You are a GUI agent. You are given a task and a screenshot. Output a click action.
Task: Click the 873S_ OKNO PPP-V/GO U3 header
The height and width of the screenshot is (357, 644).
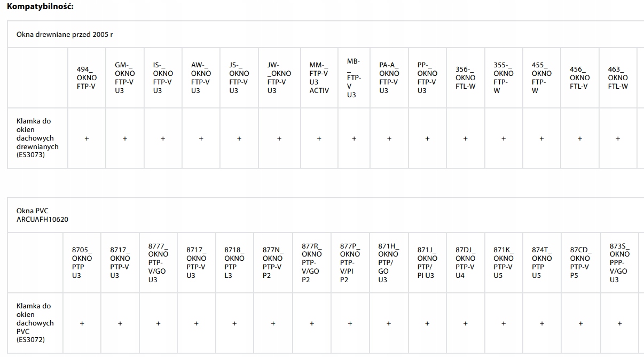click(619, 262)
